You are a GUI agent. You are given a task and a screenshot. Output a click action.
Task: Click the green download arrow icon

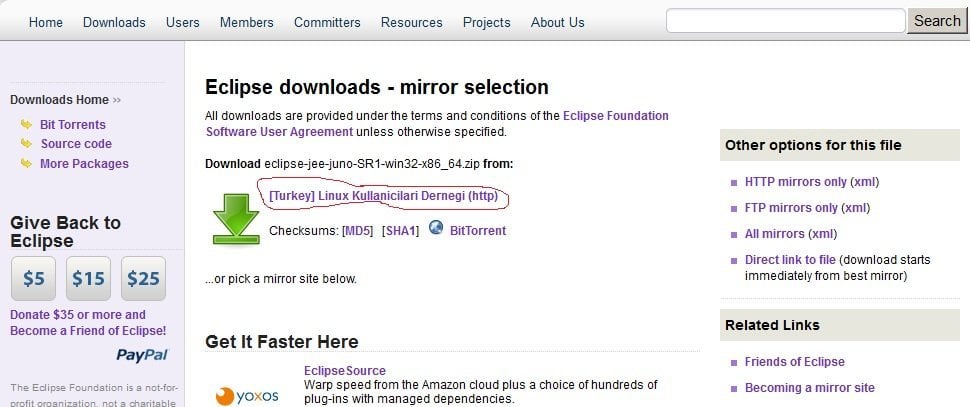pos(236,219)
